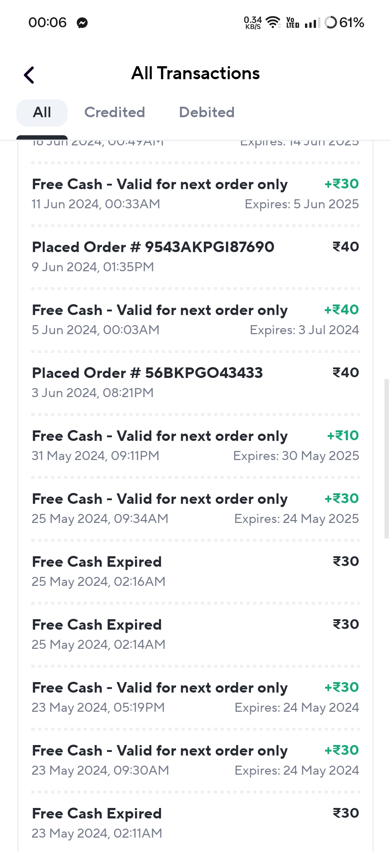Tap the Messenger notification icon

(82, 23)
